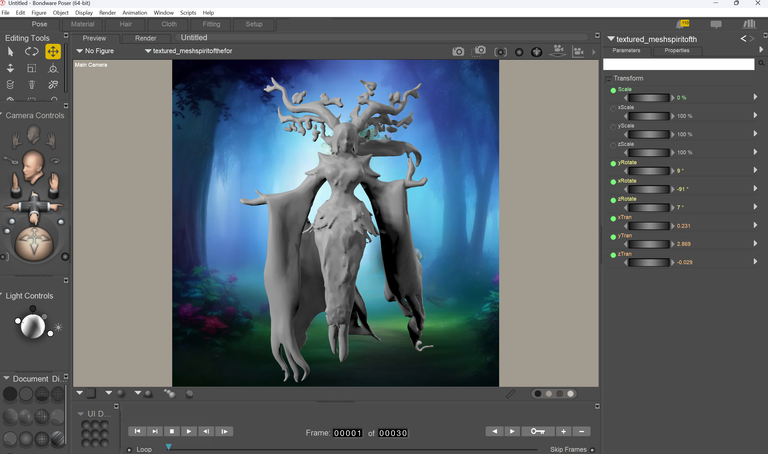Click the dark sphere icon in preview toolbar

coord(519,52)
